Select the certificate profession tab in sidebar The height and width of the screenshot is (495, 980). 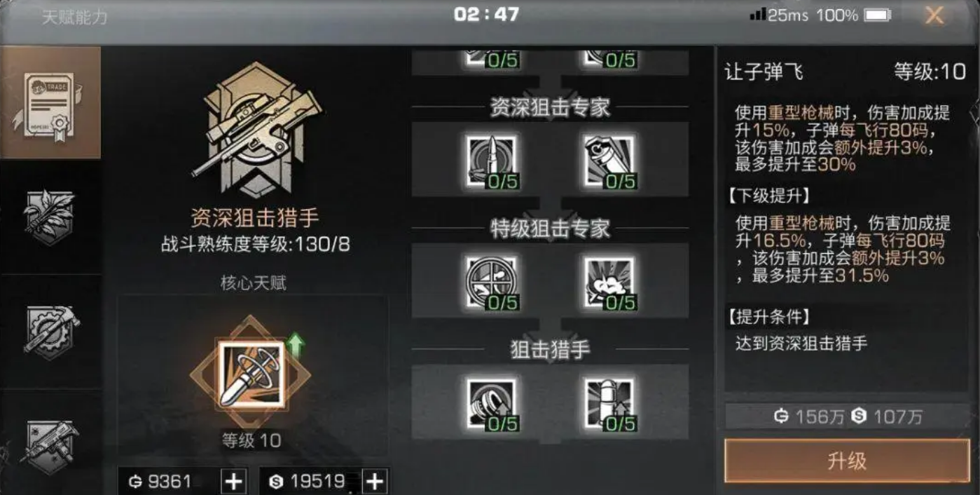click(x=50, y=103)
